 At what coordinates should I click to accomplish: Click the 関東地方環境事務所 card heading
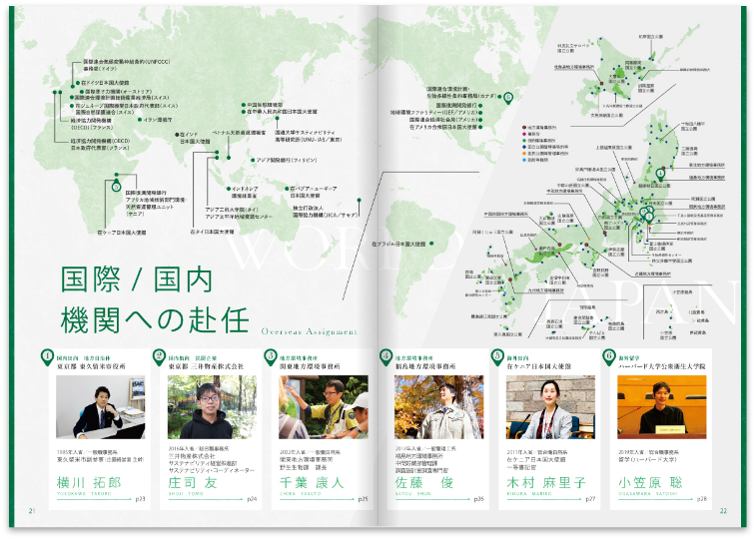310,366
